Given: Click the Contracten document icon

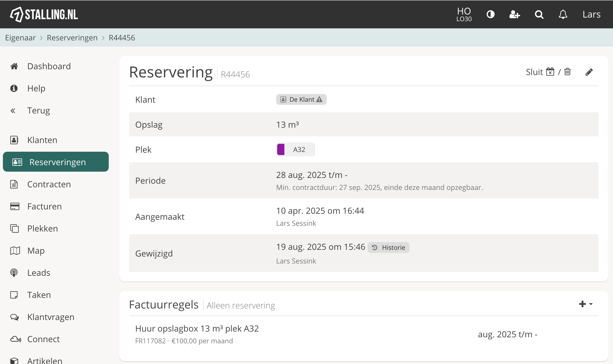Looking at the screenshot, I should [14, 184].
